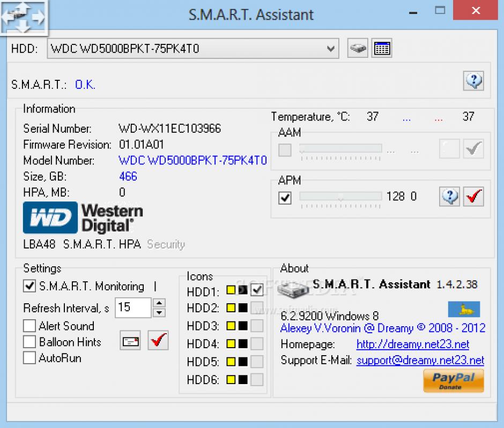Screen dimensions: 504x428
Task: Enable the Alert Sound checkbox
Action: tap(29, 326)
